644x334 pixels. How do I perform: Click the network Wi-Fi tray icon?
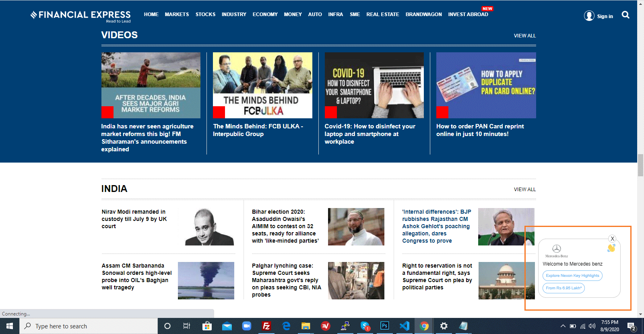coord(582,326)
